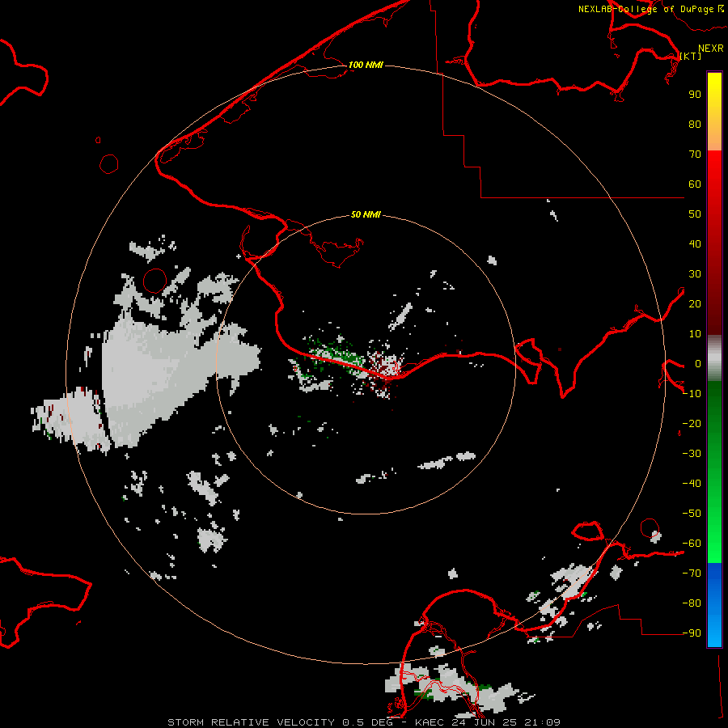Click the STORM RELATIVE VELOCITY product title
Screen dimensions: 728x728
251,722
